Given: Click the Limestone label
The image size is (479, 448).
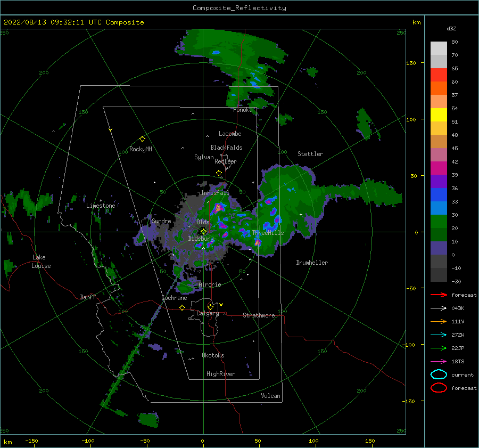Looking at the screenshot, I should [x=101, y=206].
